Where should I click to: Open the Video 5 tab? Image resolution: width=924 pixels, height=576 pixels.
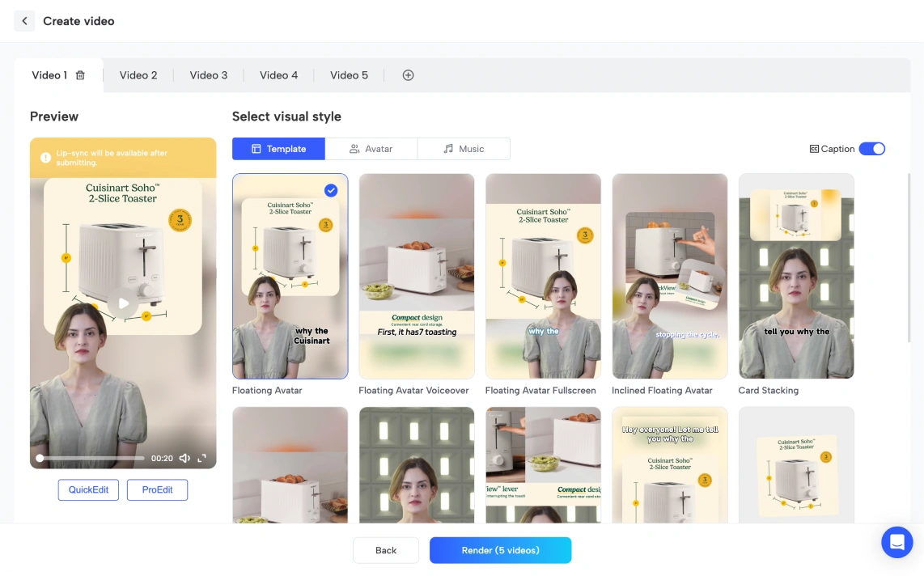coord(349,75)
